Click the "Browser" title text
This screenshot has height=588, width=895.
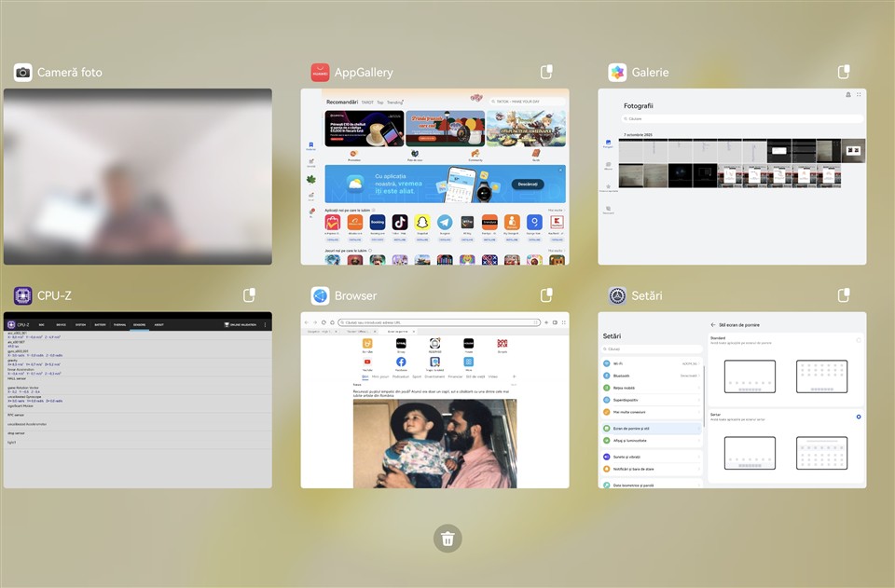[355, 296]
